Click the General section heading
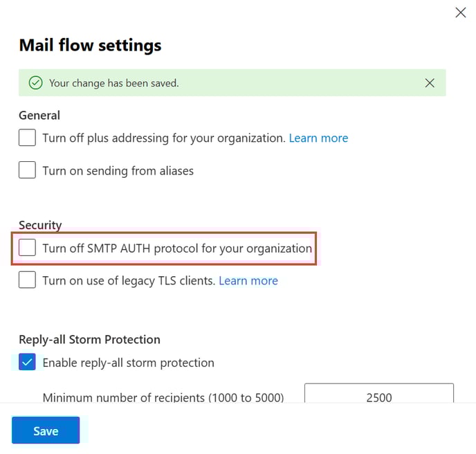 (x=39, y=115)
